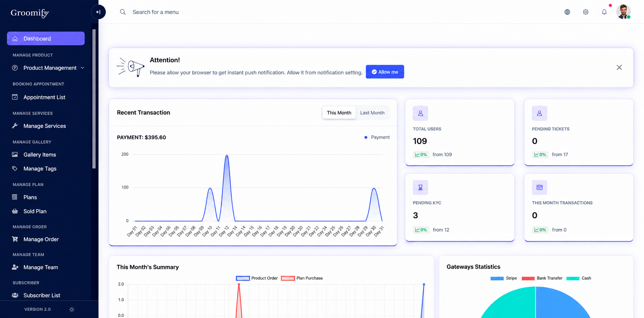Toggle Bank Transfer legend swatch
Image resolution: width=644 pixels, height=318 pixels.
click(x=528, y=278)
